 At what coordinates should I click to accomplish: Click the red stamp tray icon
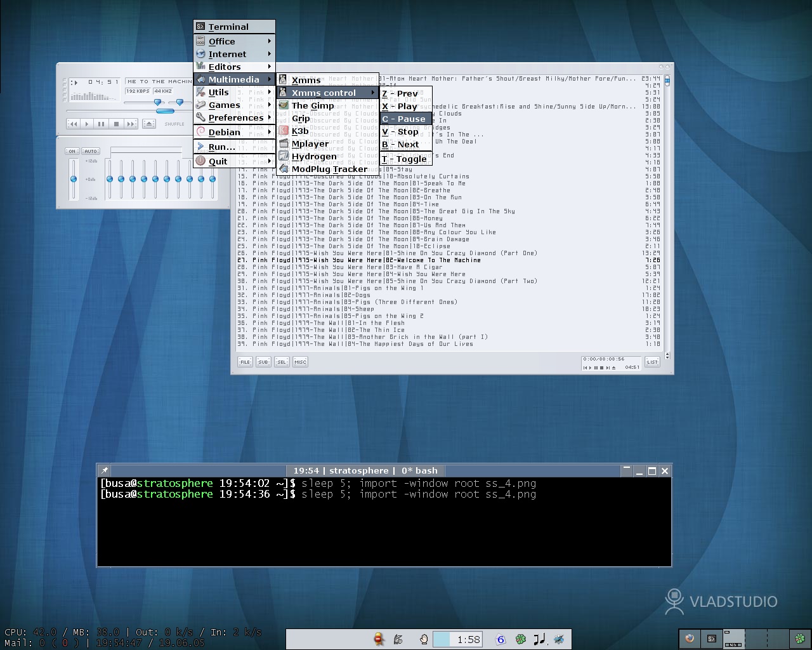coord(379,639)
